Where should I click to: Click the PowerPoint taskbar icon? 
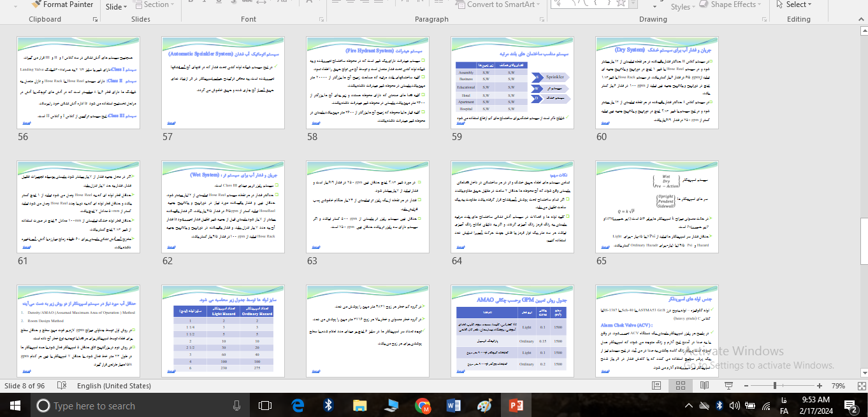516,405
